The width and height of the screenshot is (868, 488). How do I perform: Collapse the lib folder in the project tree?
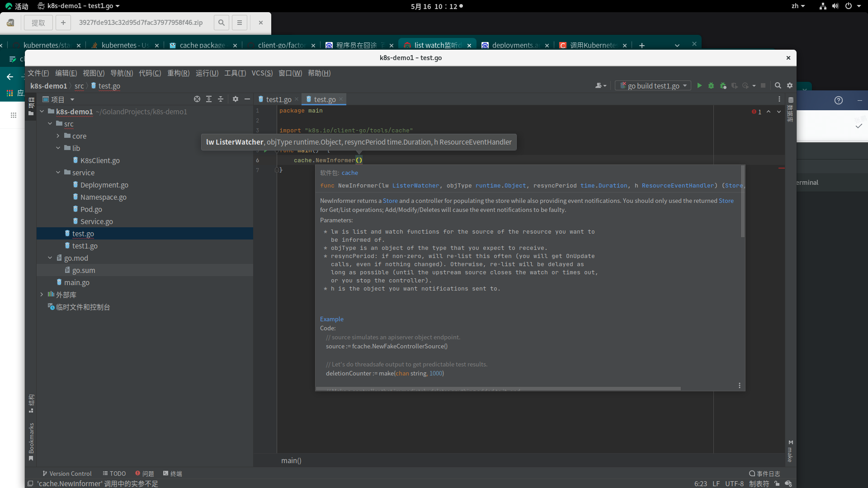click(x=57, y=148)
